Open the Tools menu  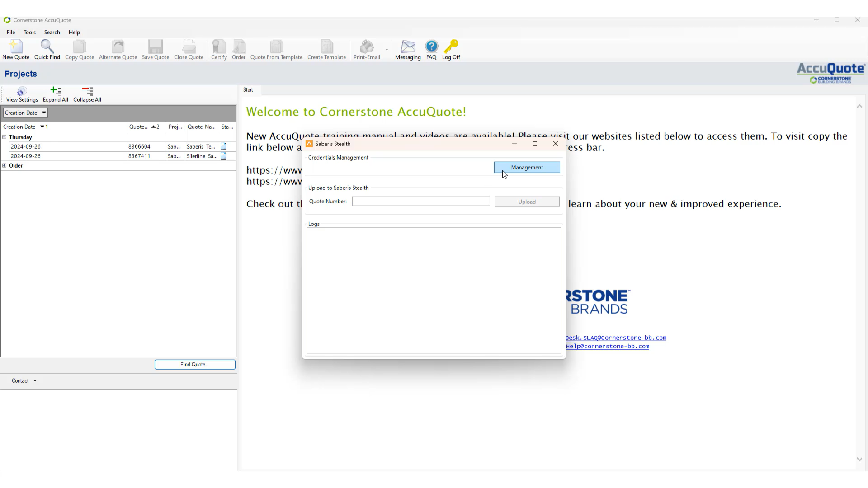tap(29, 33)
